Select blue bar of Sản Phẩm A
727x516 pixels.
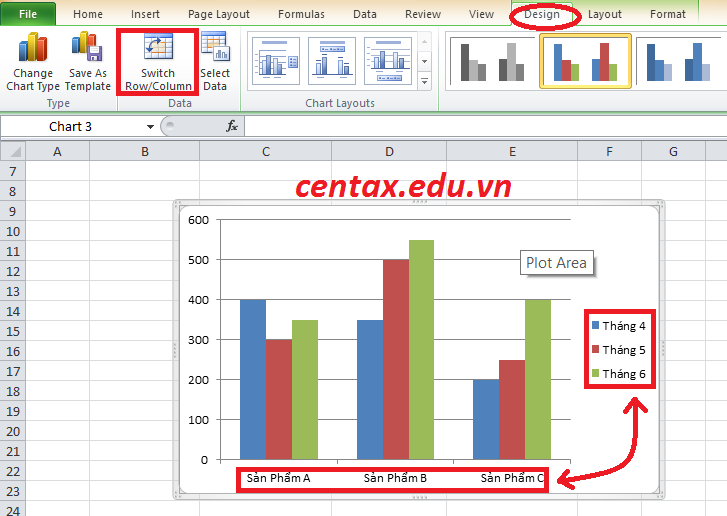pos(253,379)
